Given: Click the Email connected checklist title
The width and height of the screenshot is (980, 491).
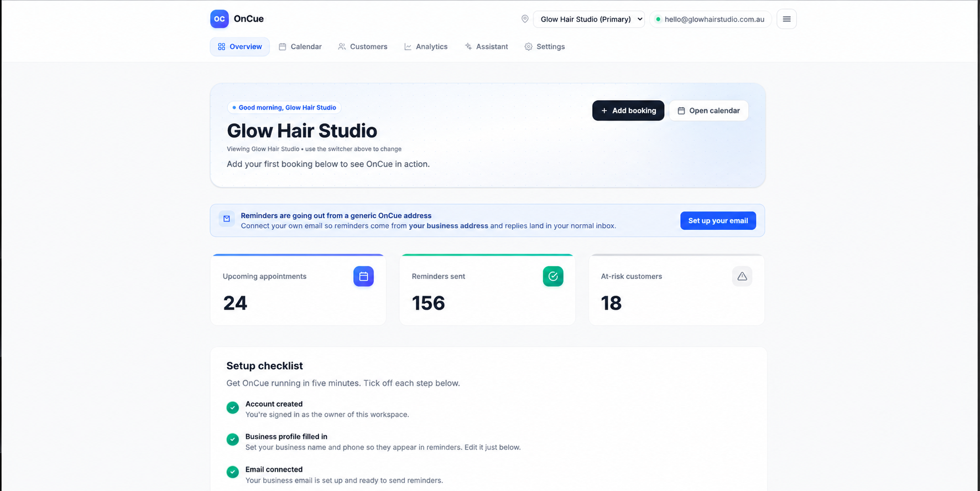Looking at the screenshot, I should tap(274, 469).
